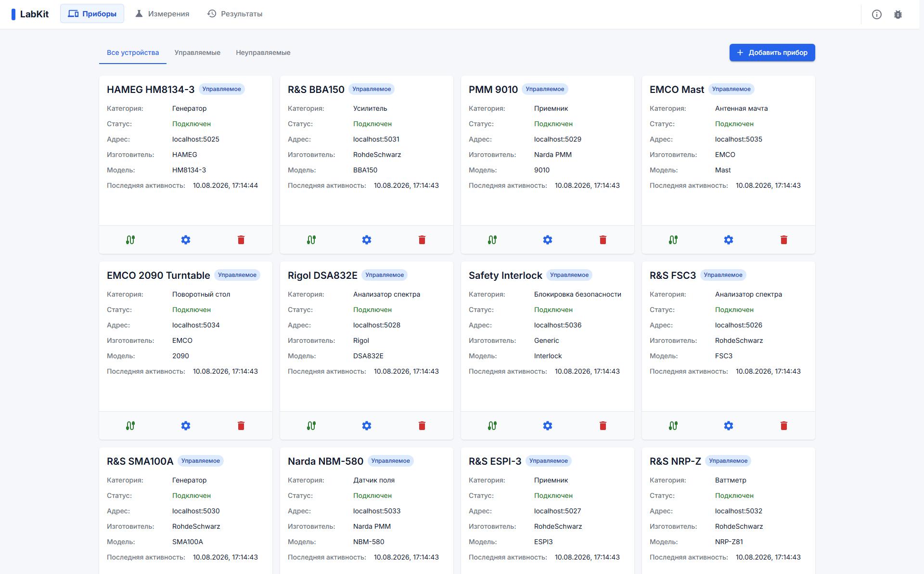Click the bug report icon in top bar
This screenshot has height=574, width=924.
(898, 14)
